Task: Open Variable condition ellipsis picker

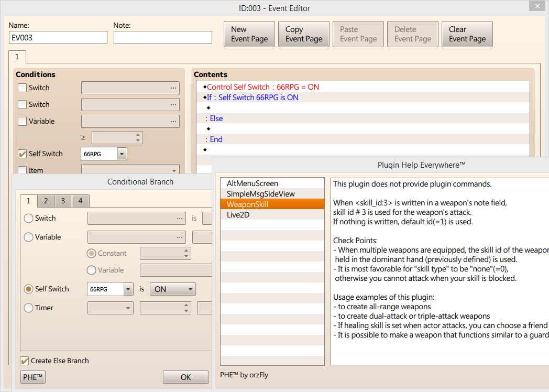Action: pos(173,122)
